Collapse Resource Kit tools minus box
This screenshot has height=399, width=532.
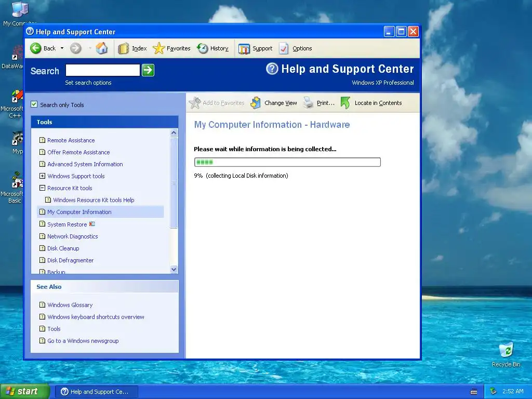coord(42,188)
